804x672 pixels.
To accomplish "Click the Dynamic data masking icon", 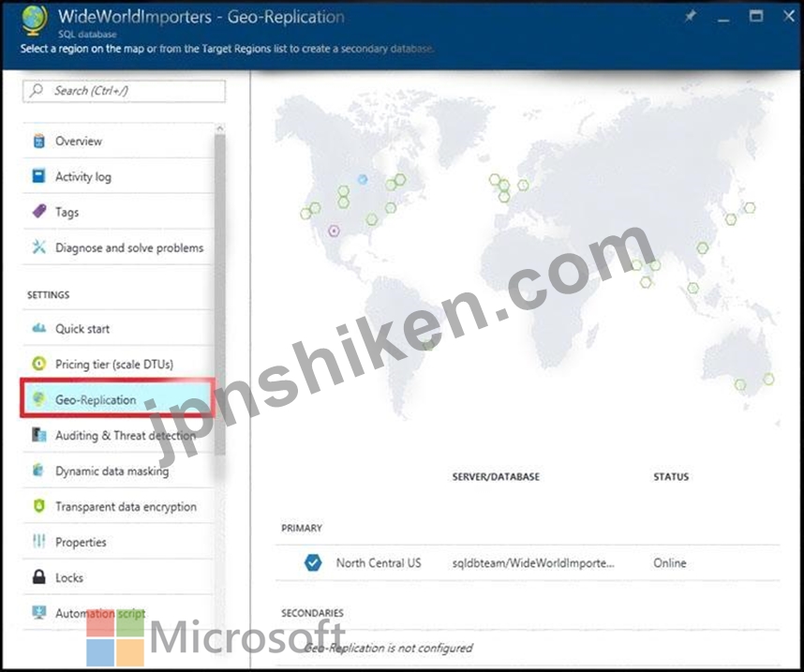I will 39,470.
